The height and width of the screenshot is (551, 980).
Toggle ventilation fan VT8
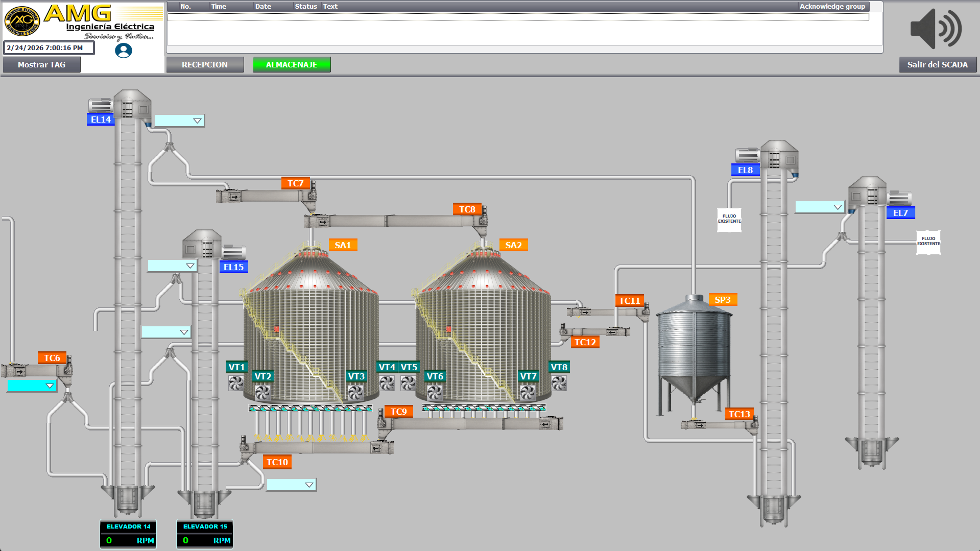(559, 382)
